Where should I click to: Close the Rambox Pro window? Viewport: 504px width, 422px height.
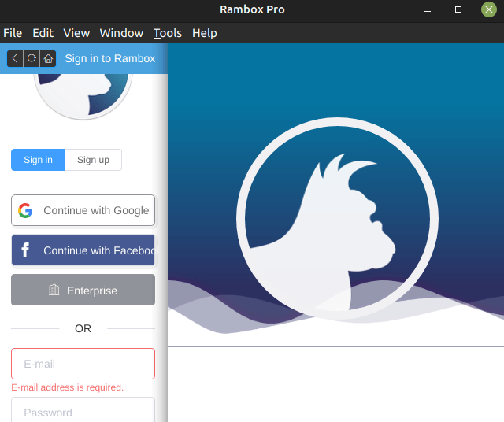coord(489,9)
